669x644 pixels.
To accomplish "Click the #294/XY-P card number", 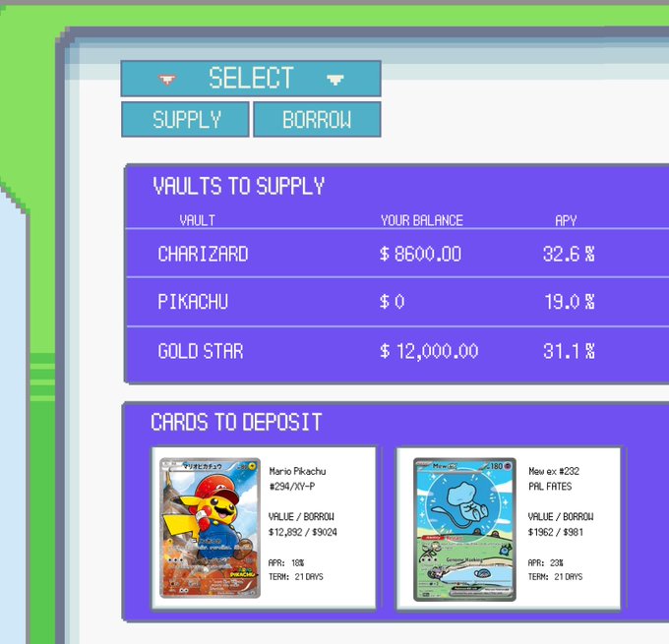I will click(292, 487).
